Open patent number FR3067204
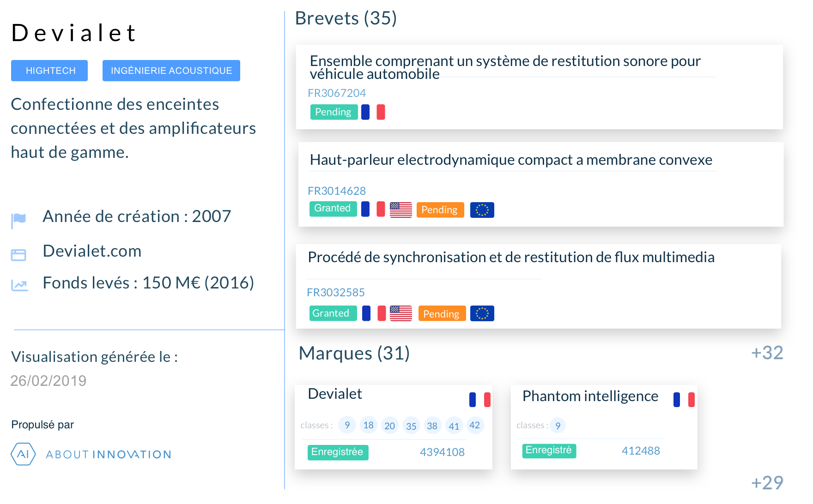Image resolution: width=813 pixels, height=504 pixels. tap(337, 93)
